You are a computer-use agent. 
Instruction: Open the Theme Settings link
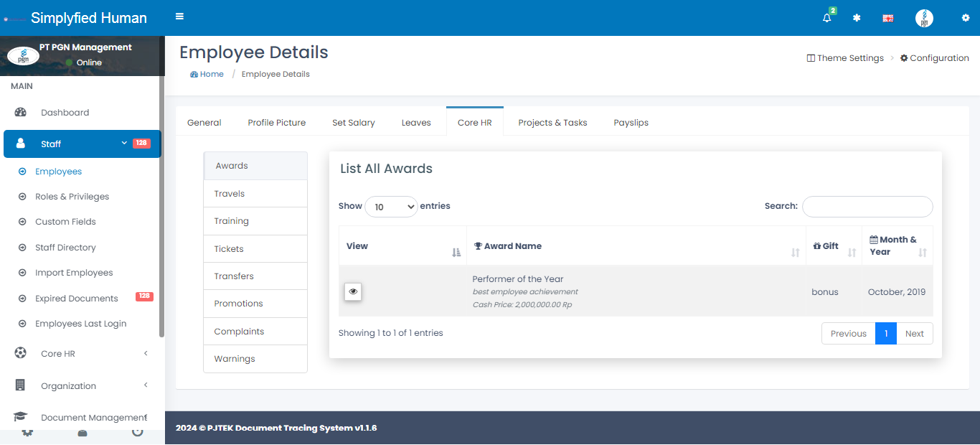tap(845, 58)
